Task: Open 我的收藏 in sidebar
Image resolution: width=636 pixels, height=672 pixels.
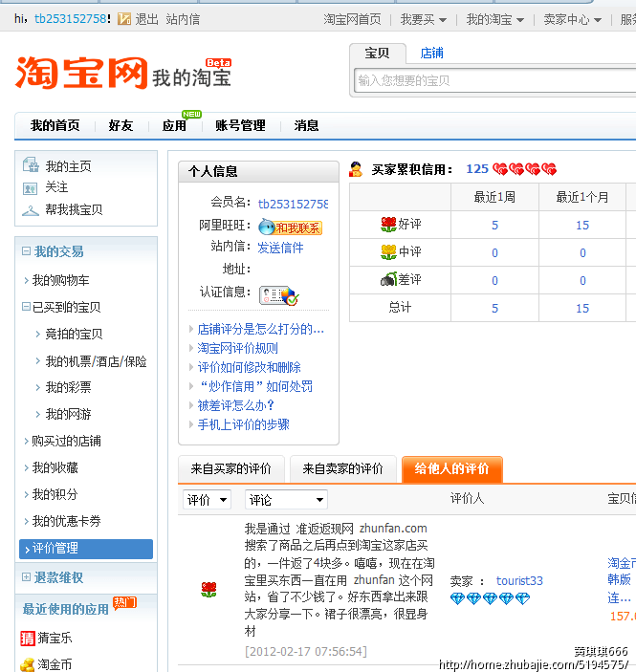Action: (55, 467)
